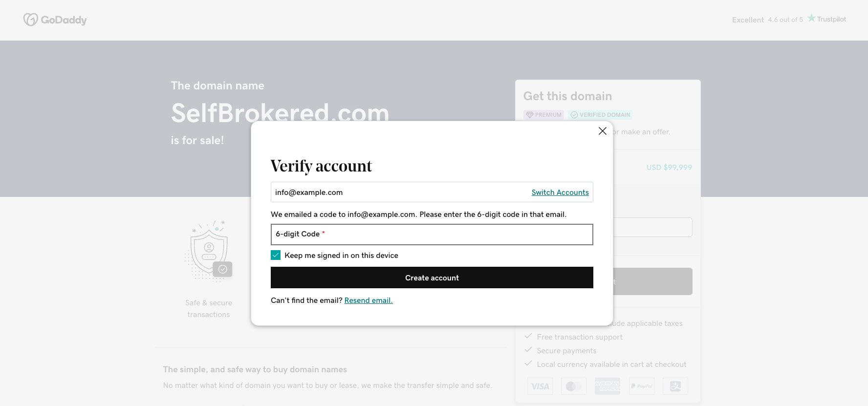Click the safe and secure shield illustration

point(209,251)
